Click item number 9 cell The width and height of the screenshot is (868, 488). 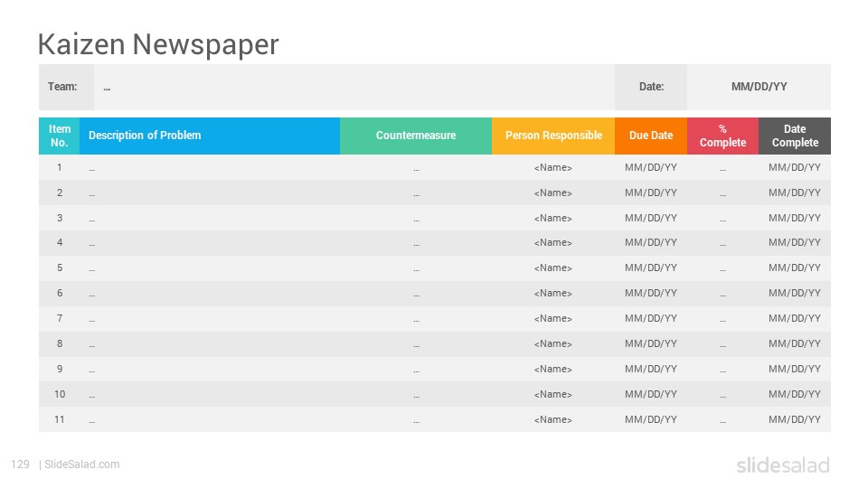point(60,369)
